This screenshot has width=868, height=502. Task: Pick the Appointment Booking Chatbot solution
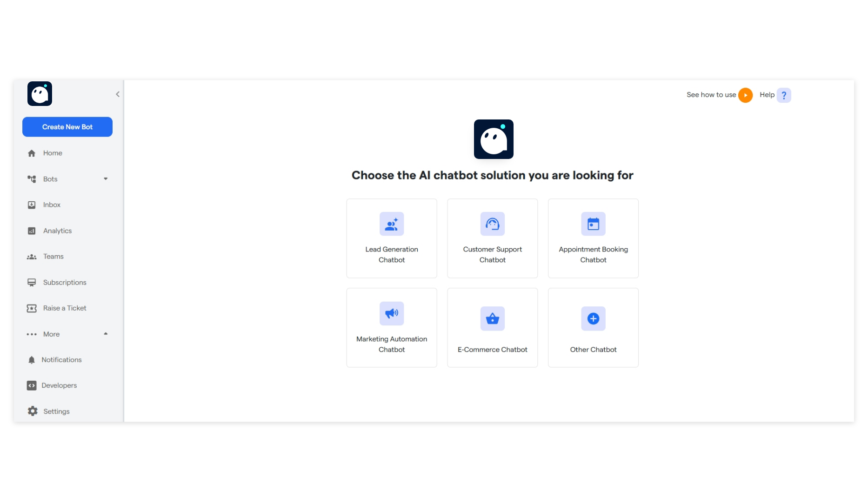coord(593,238)
